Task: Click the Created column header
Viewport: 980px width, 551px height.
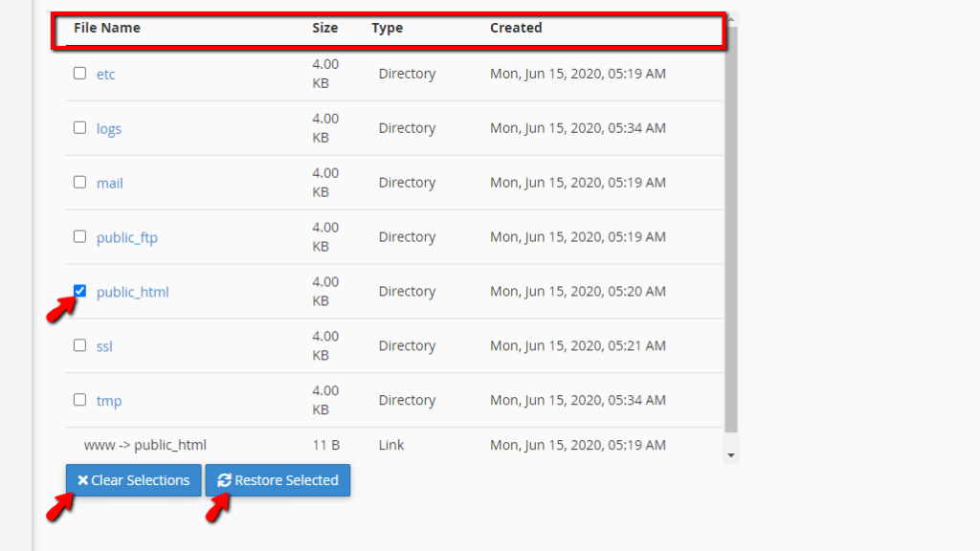Action: (x=516, y=28)
